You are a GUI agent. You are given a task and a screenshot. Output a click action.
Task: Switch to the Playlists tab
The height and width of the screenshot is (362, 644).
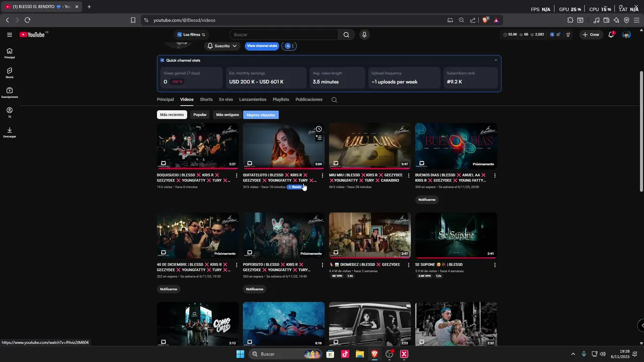click(281, 100)
